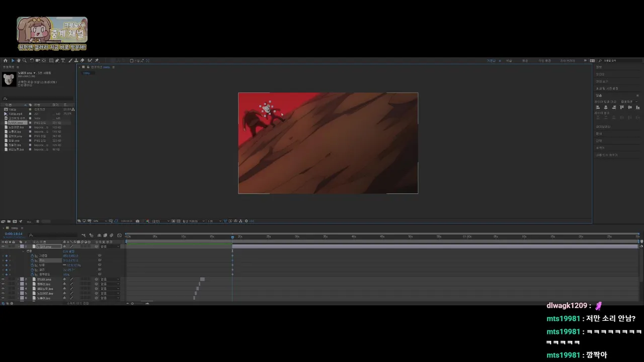Switch to the Default workspace tab
Viewport: 644px width, 362px height.
pos(491,60)
